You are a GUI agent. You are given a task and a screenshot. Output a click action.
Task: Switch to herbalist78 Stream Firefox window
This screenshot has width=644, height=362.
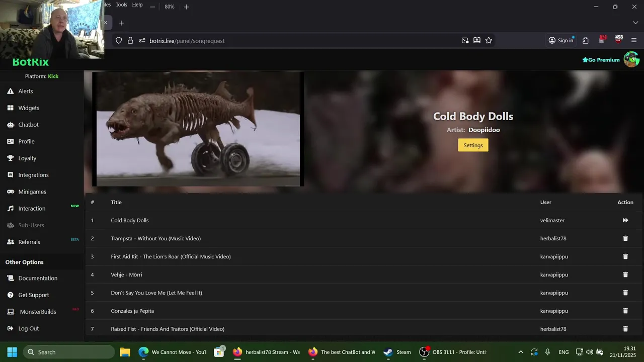[x=267, y=352]
